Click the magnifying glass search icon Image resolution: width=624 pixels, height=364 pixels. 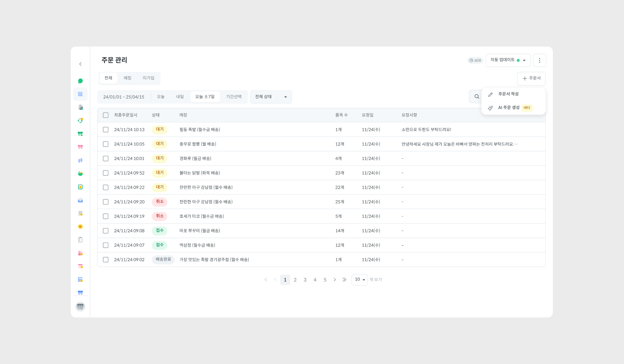477,96
